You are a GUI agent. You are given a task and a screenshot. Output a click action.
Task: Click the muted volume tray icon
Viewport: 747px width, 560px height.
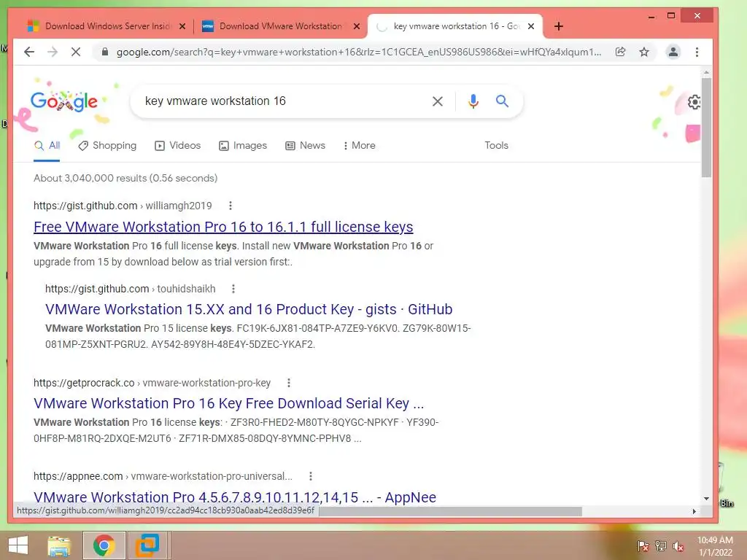[x=678, y=546]
